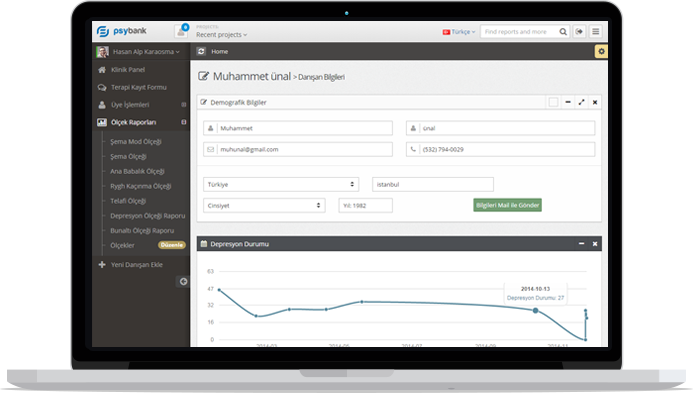693x393 pixels.
Task: Collapse sidebar with the arrow circle icon
Action: coord(183,282)
